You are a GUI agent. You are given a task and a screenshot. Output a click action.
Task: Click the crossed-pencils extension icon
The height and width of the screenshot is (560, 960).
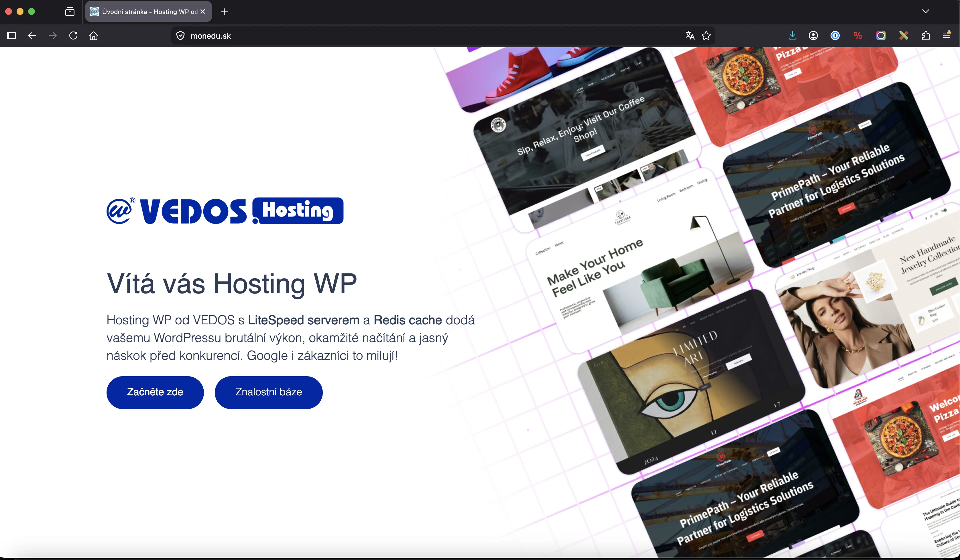pos(904,36)
